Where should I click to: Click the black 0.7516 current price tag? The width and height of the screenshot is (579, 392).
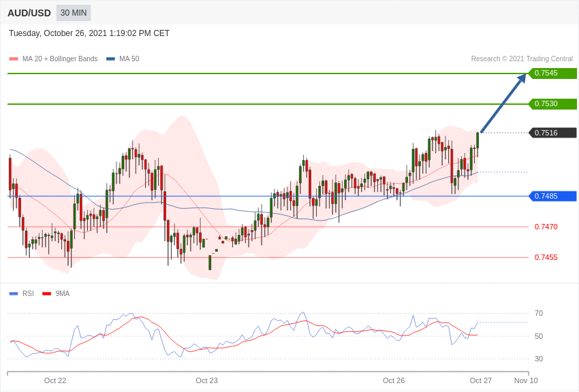(x=552, y=133)
